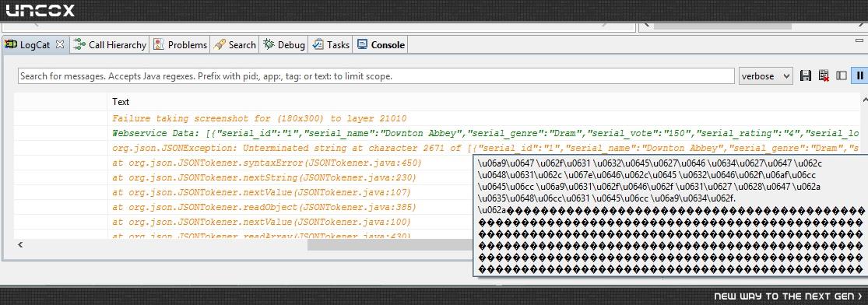Image resolution: width=868 pixels, height=305 pixels.
Task: Click the horizontal scrollbar left arrow
Action: (x=20, y=244)
